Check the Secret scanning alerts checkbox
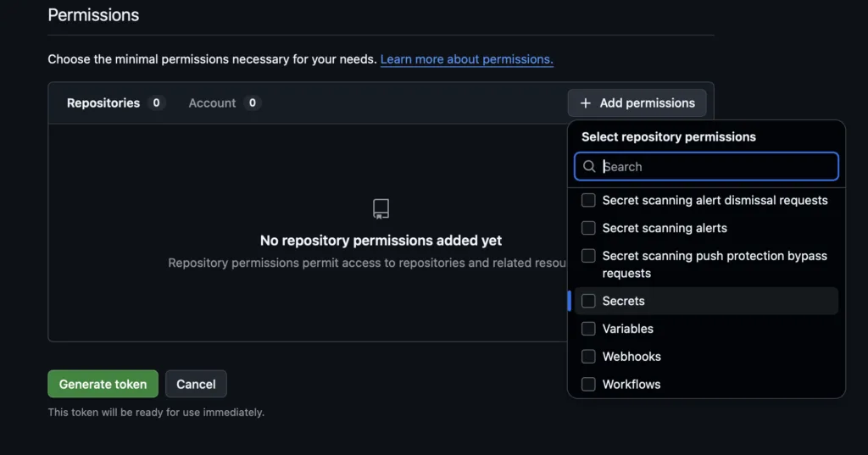868x455 pixels. click(x=588, y=229)
